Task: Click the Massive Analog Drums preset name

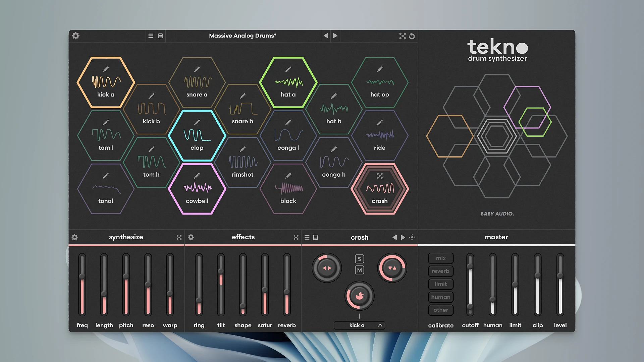Action: (243, 36)
